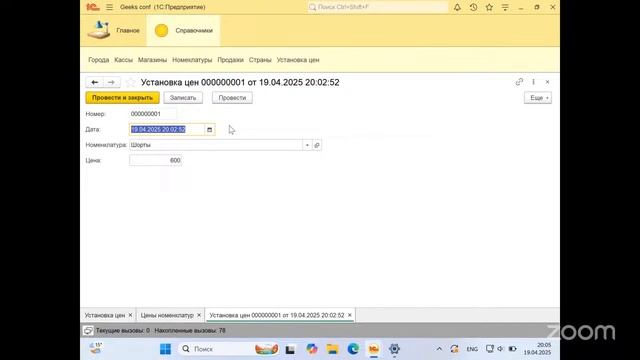Close the Цены номенклатур tab
640x360 pixels.
click(x=199, y=315)
